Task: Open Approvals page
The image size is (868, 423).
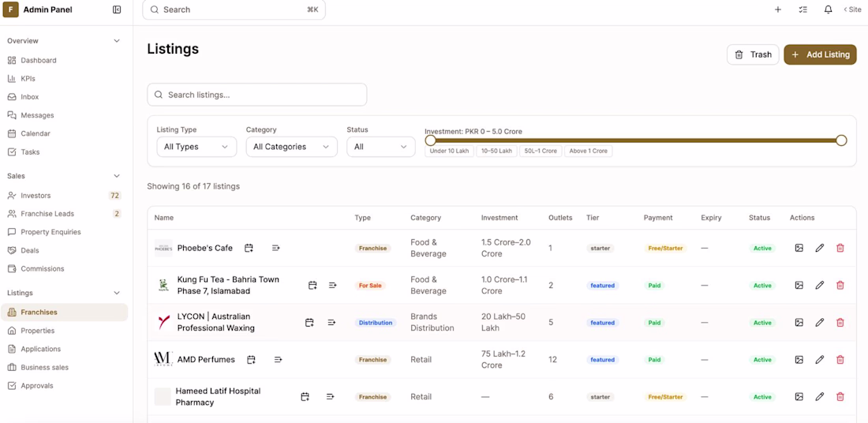Action: pyautogui.click(x=64, y=385)
